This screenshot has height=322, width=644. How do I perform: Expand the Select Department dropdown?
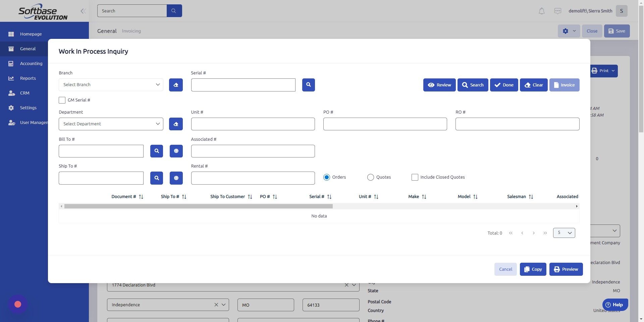[111, 124]
